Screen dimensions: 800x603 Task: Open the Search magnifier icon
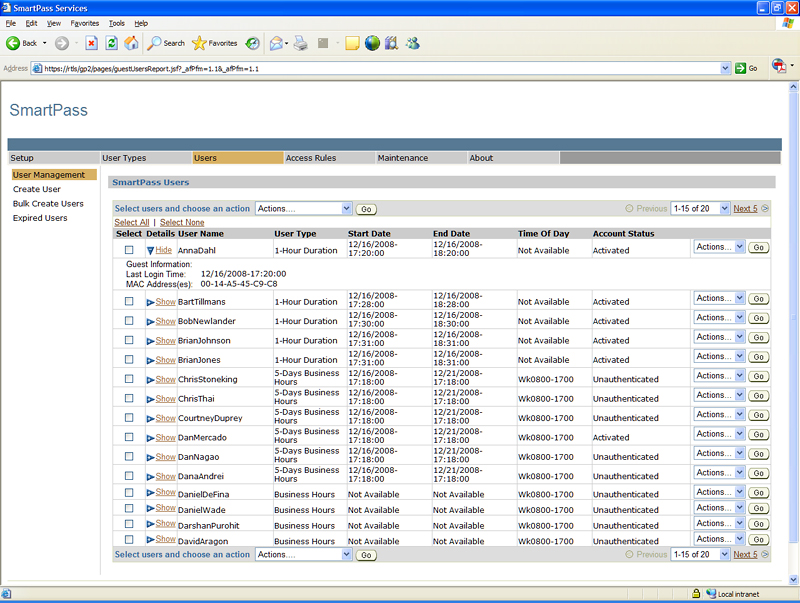[x=154, y=43]
